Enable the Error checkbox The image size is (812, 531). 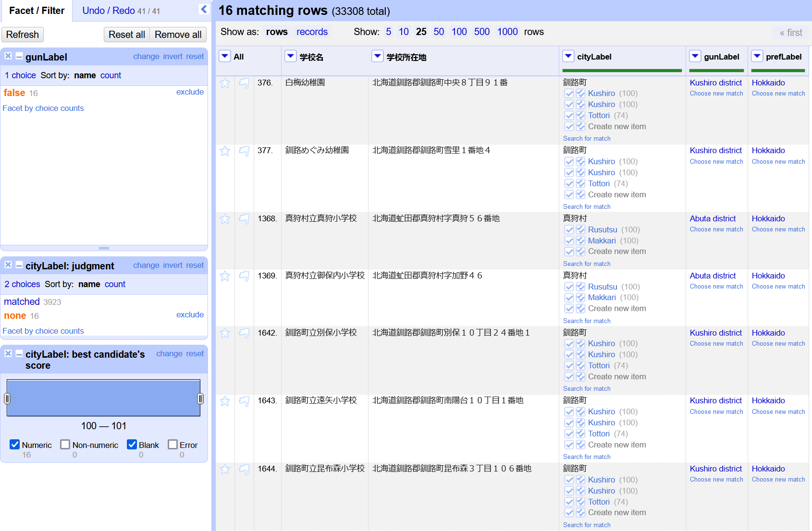pyautogui.click(x=172, y=445)
